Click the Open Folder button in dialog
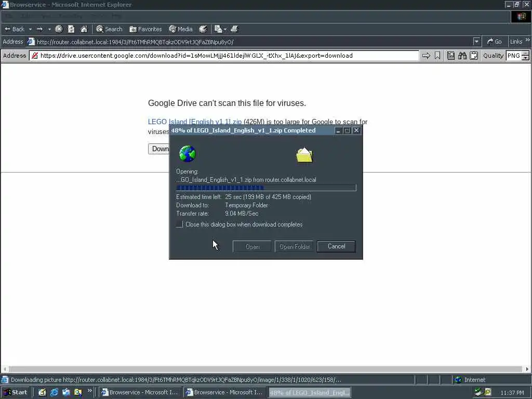Viewport: 532px width, 399px height. click(x=294, y=246)
